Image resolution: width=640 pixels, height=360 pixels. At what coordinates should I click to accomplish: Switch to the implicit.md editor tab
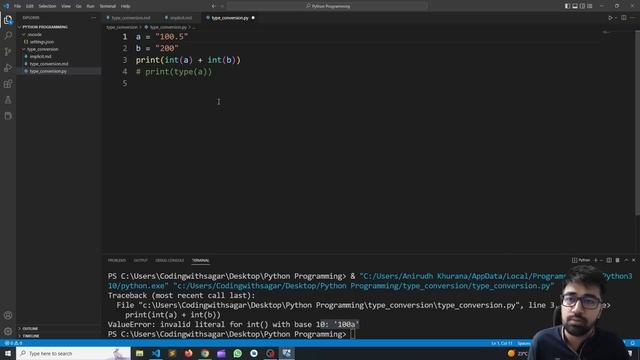(180, 18)
